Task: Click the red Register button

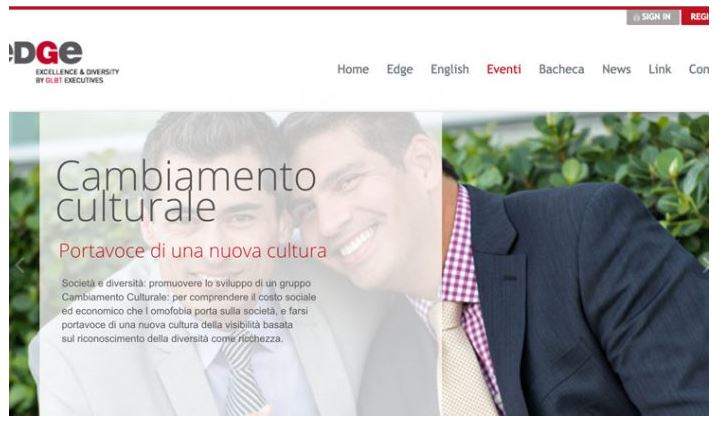Action: click(x=695, y=17)
